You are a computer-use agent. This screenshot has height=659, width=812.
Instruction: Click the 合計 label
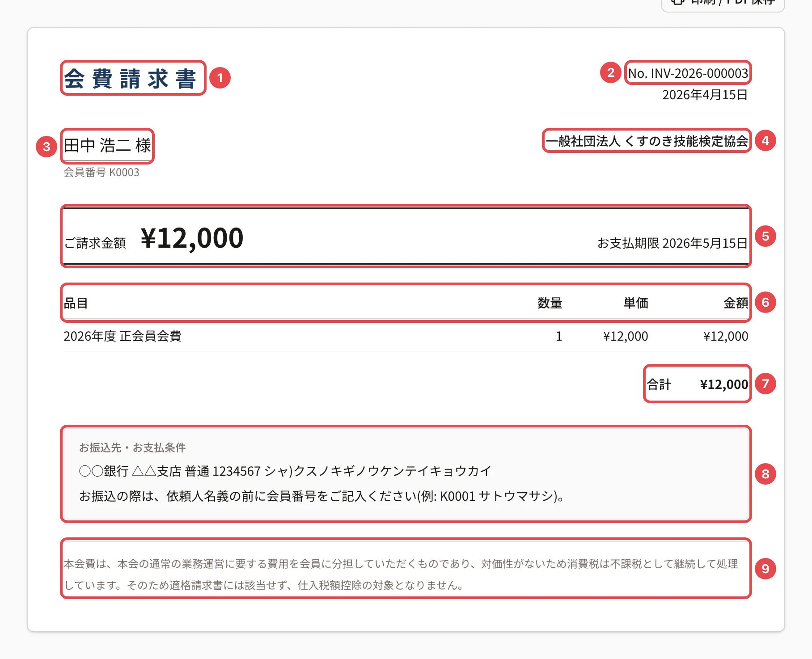[x=659, y=384]
